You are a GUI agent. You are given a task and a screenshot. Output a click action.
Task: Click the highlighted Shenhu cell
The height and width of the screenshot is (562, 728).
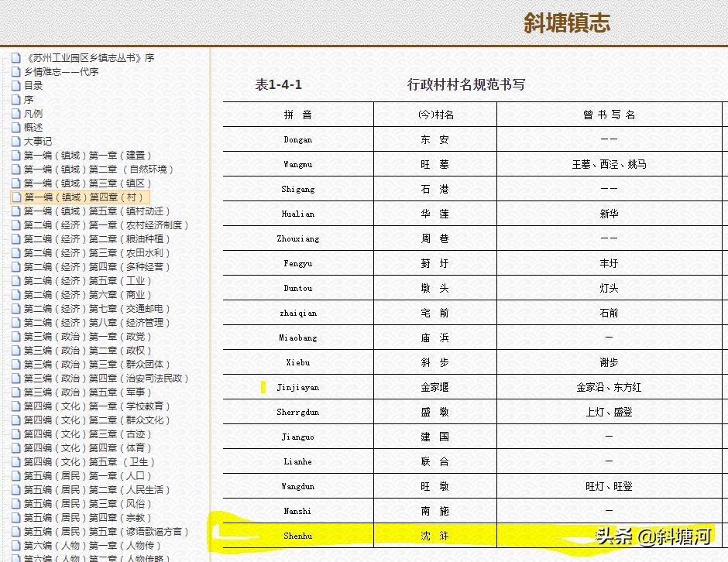(297, 536)
